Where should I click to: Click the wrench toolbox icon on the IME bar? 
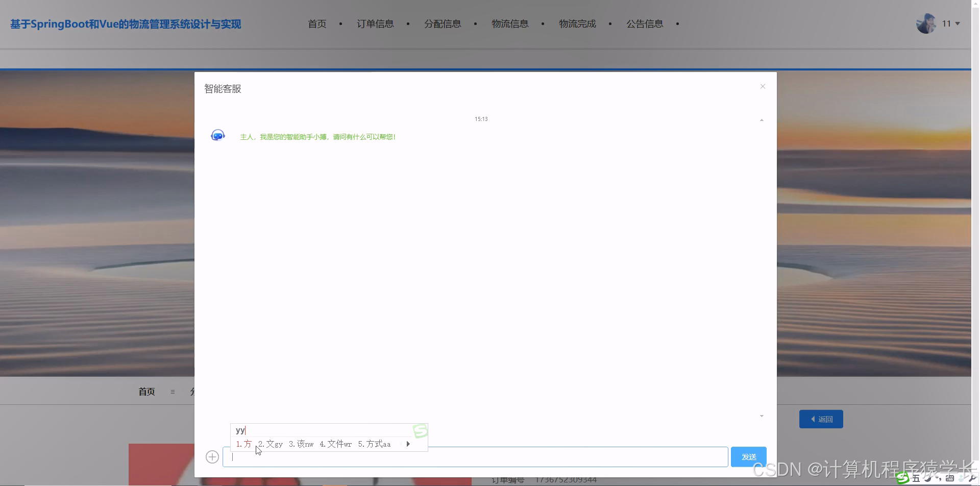(971, 478)
